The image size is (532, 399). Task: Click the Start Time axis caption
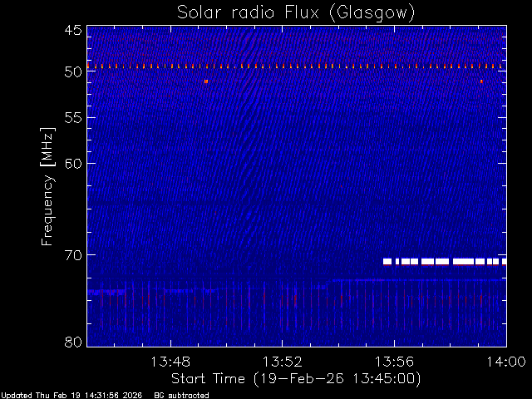296,379
